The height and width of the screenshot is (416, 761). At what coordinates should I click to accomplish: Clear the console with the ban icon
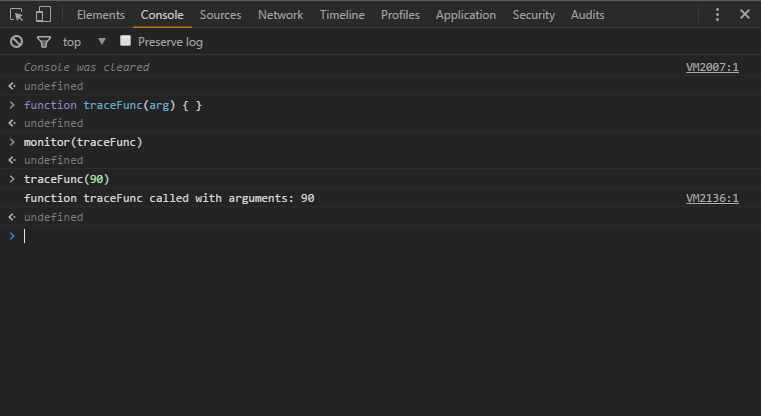tap(17, 42)
